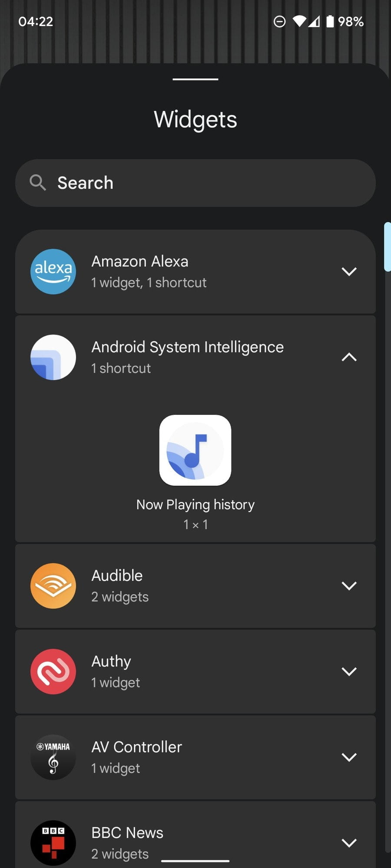Tap the Authy app icon
Viewport: 391px width, 868px height.
click(53, 671)
